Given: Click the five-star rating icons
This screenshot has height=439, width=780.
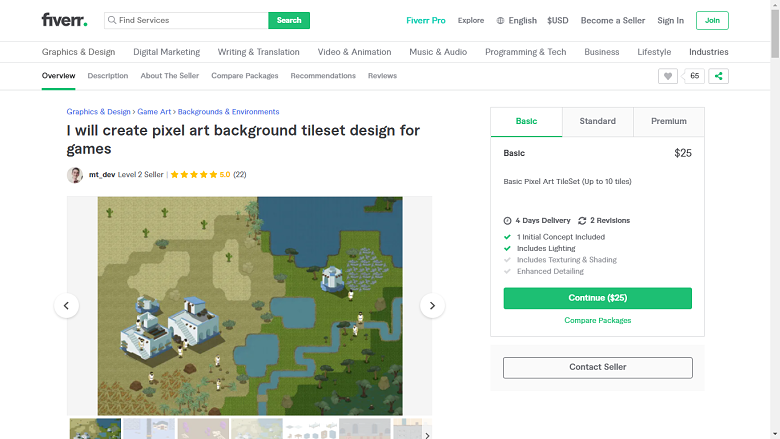Looking at the screenshot, I should (x=194, y=175).
